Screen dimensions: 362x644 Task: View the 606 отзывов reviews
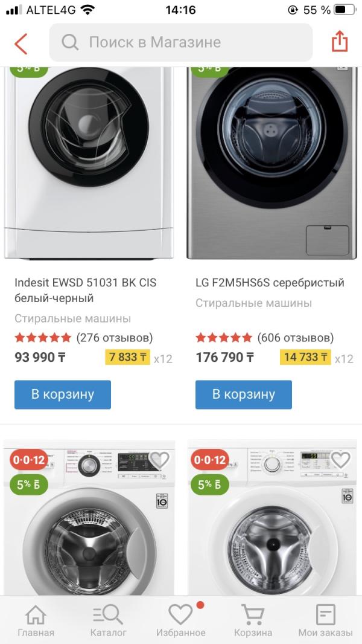[x=296, y=338]
